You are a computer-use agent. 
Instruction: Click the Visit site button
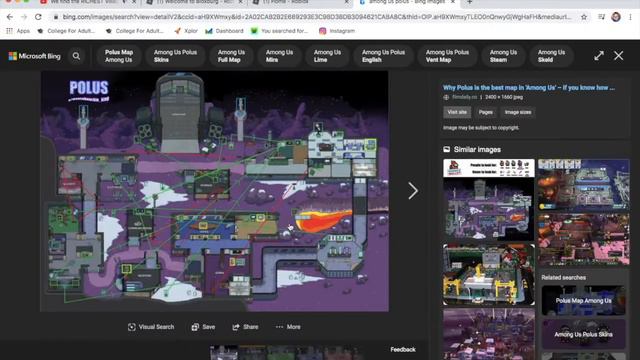457,112
